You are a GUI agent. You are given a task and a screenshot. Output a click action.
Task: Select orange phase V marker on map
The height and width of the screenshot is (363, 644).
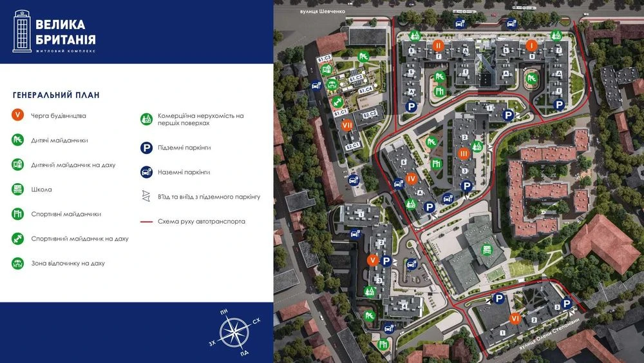[372, 260]
